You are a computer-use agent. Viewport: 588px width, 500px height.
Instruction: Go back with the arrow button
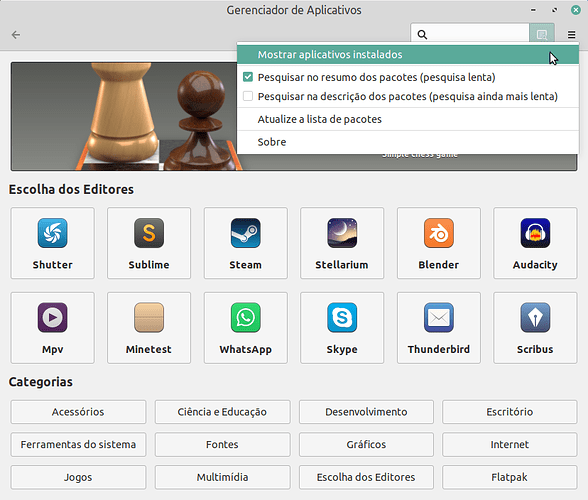click(16, 35)
